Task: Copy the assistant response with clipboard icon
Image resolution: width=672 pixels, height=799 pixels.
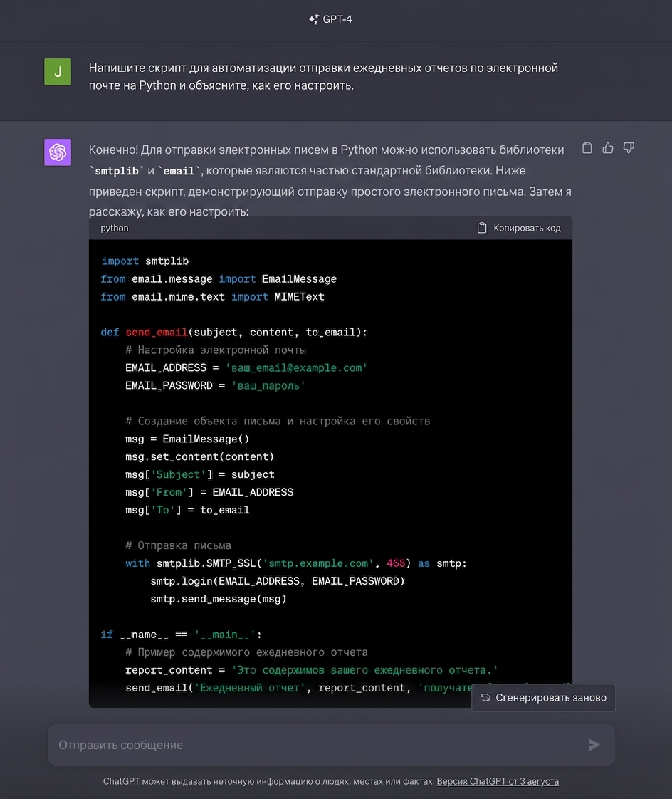Action: pos(587,148)
